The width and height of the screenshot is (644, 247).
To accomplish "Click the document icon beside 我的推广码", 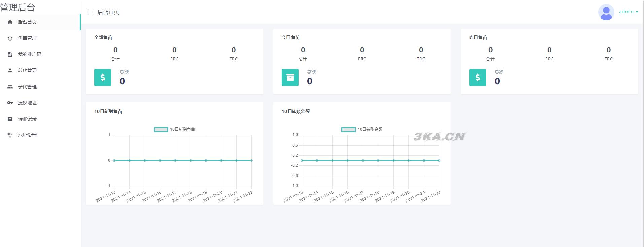I will pos(10,54).
